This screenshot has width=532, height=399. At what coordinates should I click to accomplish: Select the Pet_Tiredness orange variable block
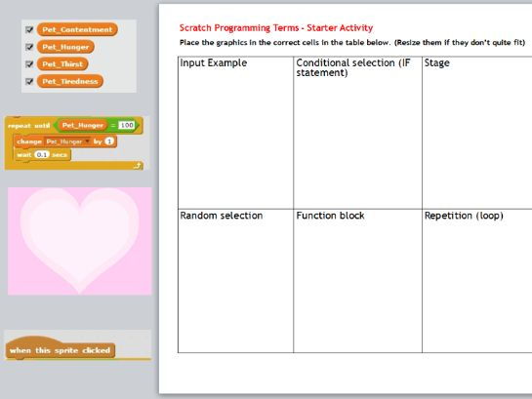tap(70, 81)
